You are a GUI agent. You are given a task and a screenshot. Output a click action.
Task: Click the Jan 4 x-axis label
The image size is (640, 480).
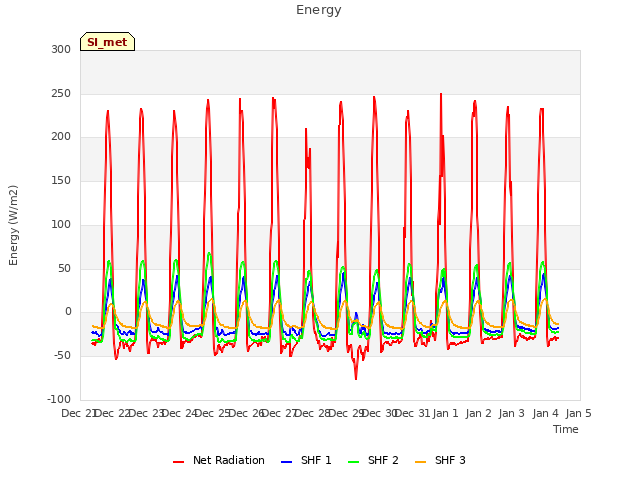[x=546, y=413]
